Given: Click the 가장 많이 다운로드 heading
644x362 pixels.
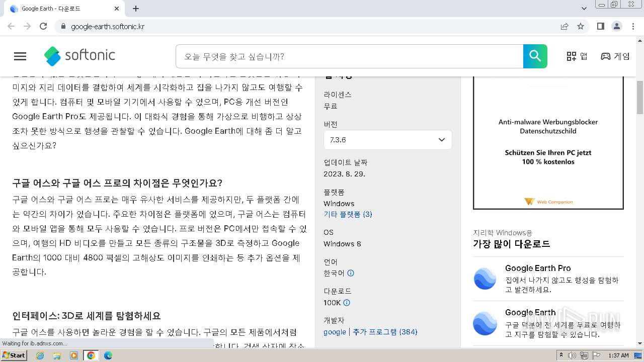Looking at the screenshot, I should (511, 244).
